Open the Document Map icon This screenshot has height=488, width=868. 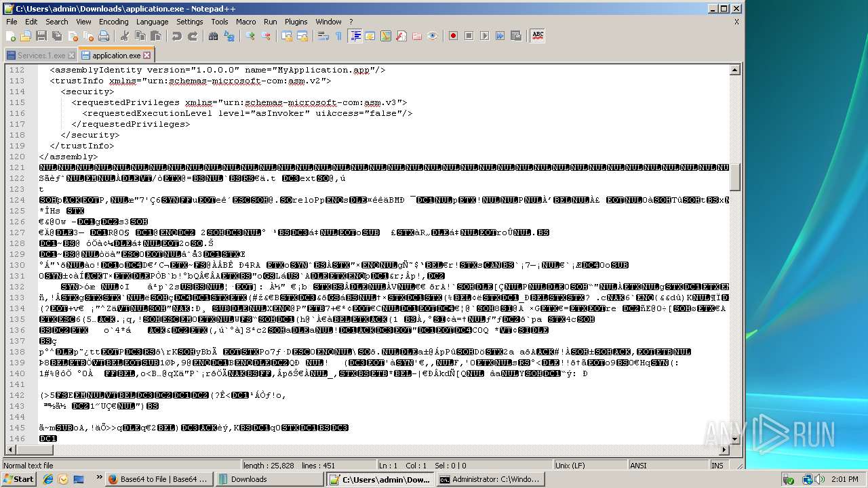coord(386,36)
